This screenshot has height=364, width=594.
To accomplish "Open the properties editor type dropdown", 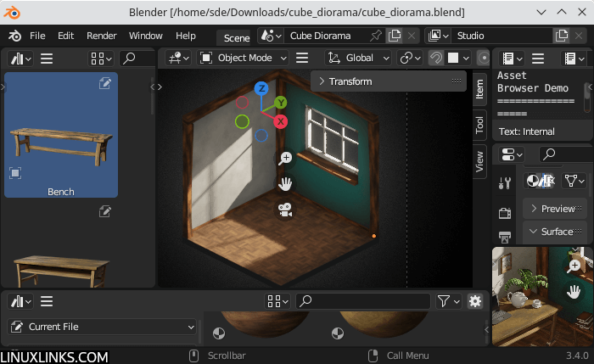I will pyautogui.click(x=512, y=154).
